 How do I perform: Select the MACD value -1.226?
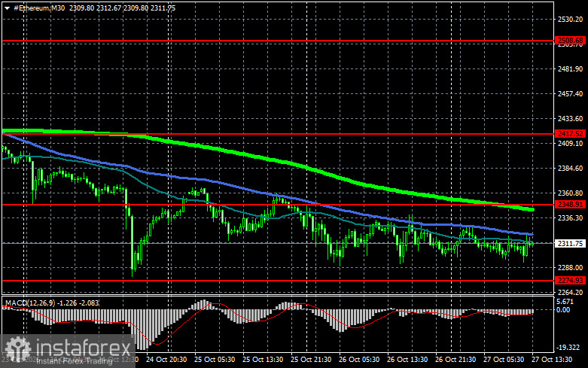tap(66, 303)
